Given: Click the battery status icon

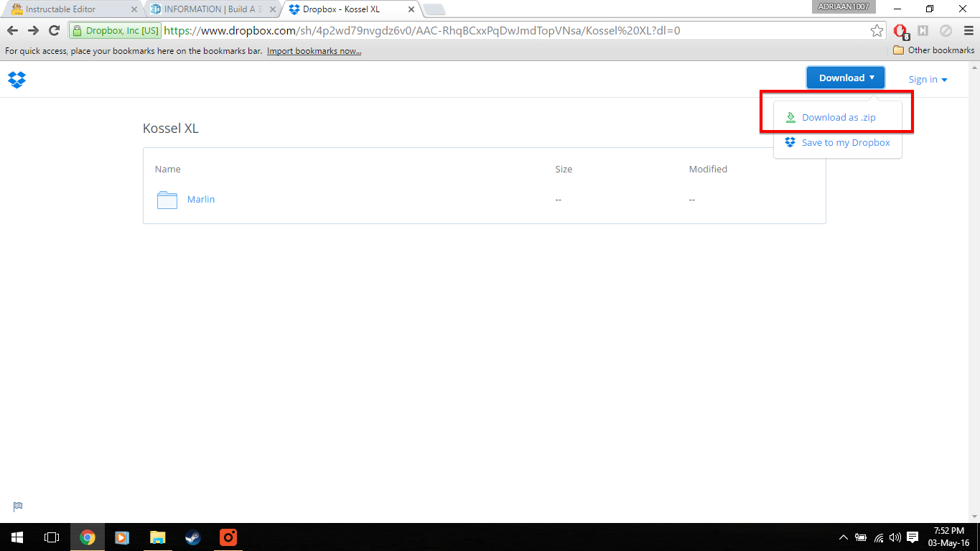Looking at the screenshot, I should click(860, 537).
